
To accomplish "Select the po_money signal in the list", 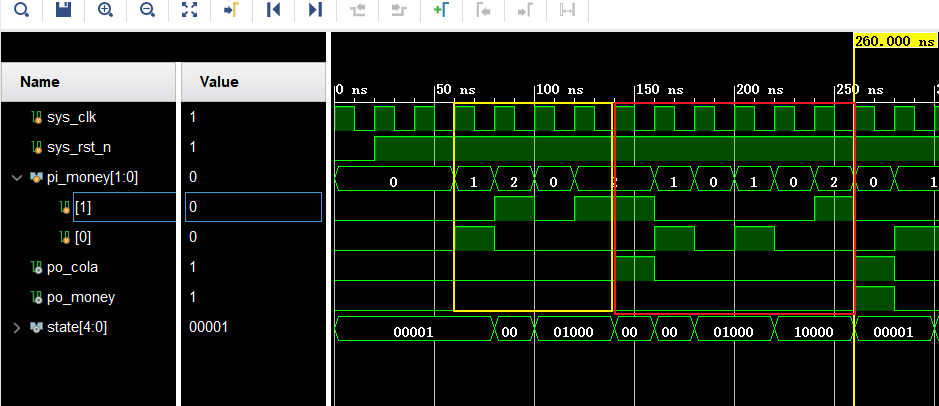I will [80, 297].
